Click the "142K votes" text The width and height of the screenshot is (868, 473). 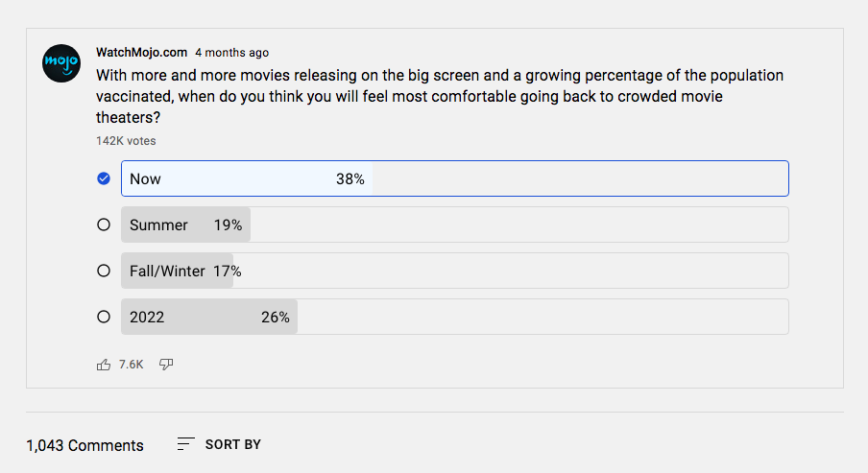[x=126, y=141]
